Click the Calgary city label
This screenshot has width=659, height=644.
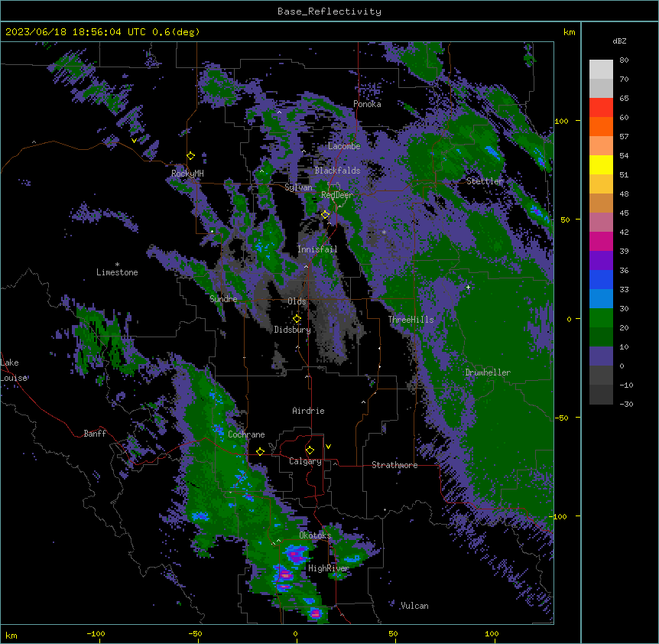point(305,461)
